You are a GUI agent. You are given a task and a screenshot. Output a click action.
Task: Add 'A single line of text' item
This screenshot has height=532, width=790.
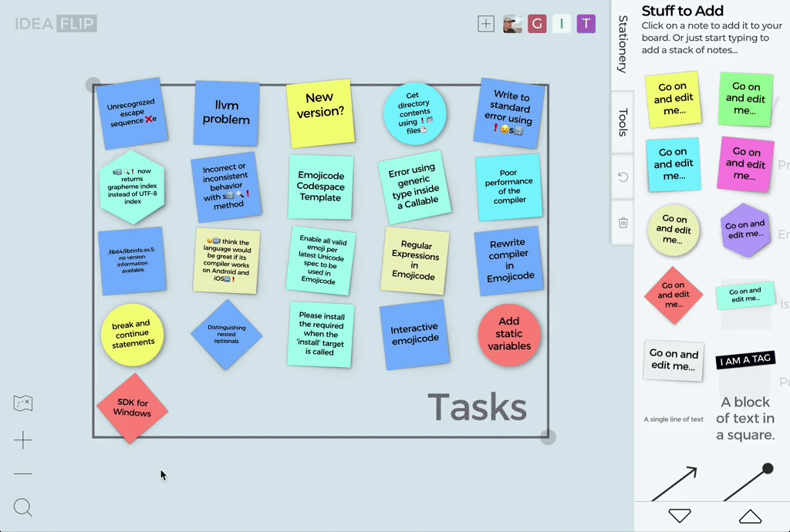[x=673, y=419]
